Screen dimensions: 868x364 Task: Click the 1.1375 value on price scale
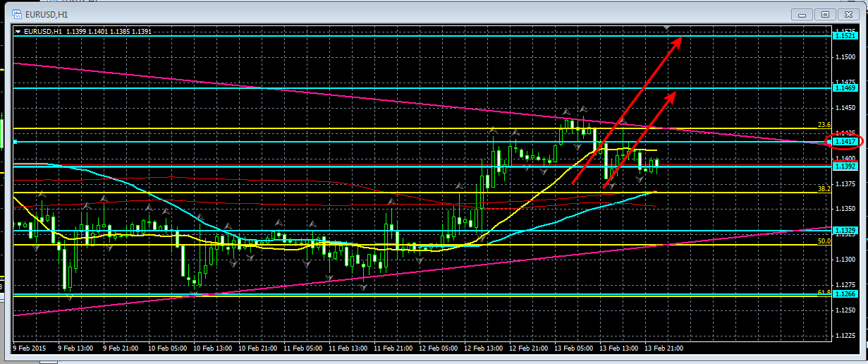(846, 183)
